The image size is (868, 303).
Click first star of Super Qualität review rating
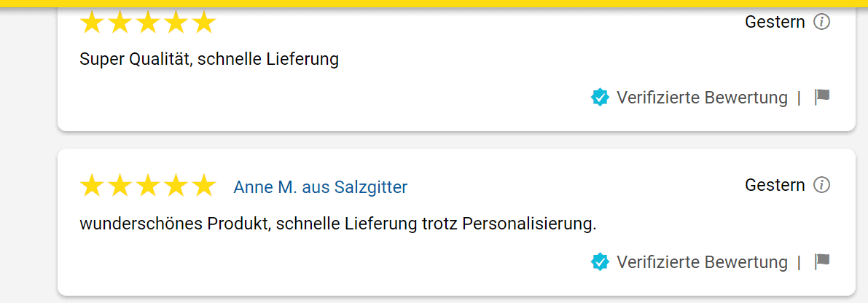point(92,22)
